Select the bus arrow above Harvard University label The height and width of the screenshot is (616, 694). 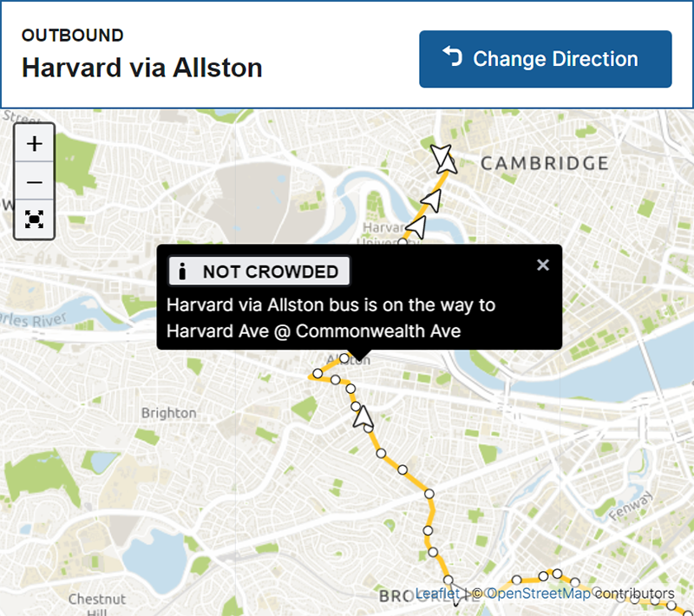pyautogui.click(x=416, y=227)
